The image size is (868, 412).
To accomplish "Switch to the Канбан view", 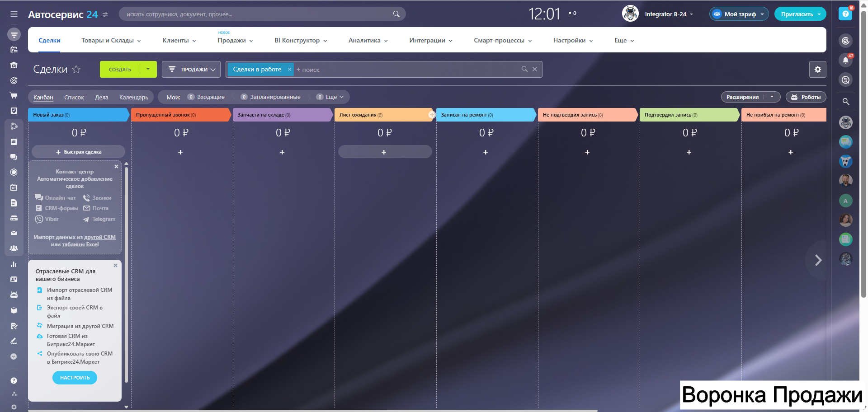I will pyautogui.click(x=43, y=97).
